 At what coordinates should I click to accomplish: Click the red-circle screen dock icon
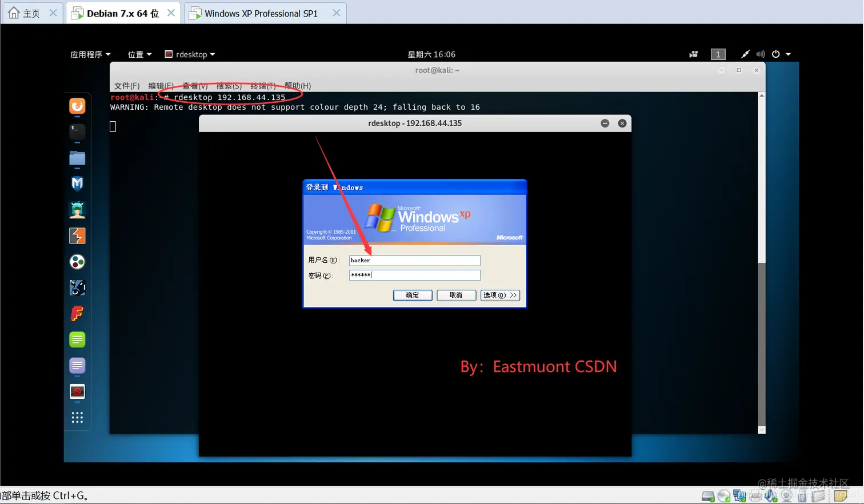(x=77, y=391)
